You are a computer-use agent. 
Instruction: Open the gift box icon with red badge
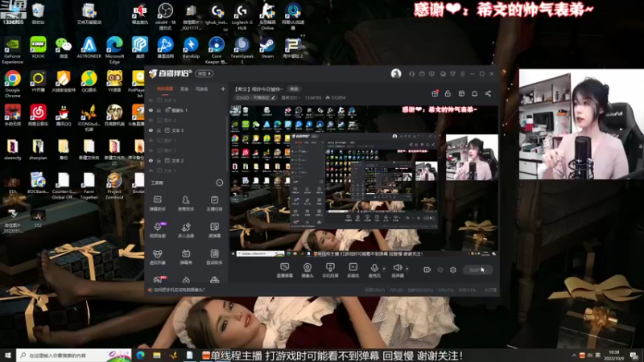pyautogui.click(x=435, y=93)
